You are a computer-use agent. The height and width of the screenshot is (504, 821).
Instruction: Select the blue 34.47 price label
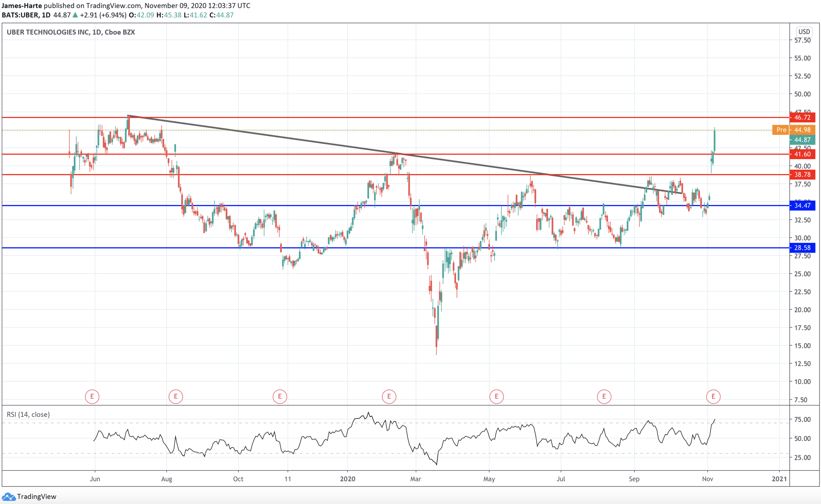point(802,205)
